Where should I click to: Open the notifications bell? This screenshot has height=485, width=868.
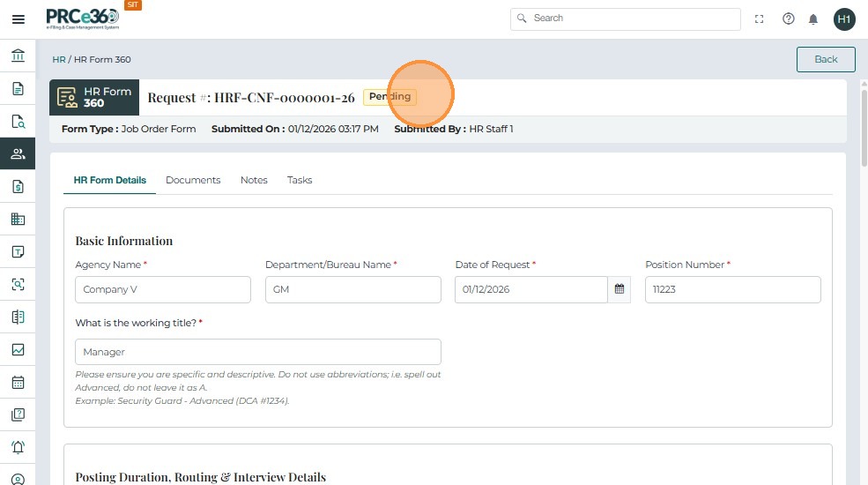coord(813,19)
